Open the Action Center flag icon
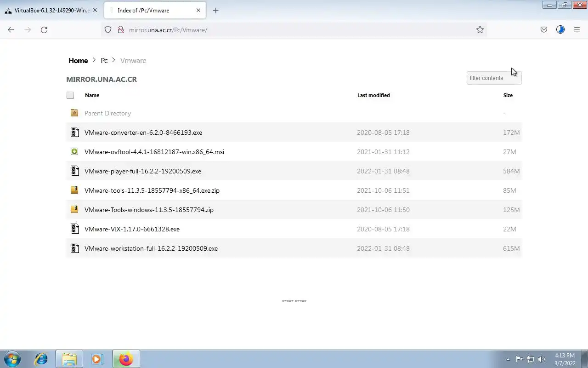Viewport: 588px width, 368px height. tap(520, 359)
